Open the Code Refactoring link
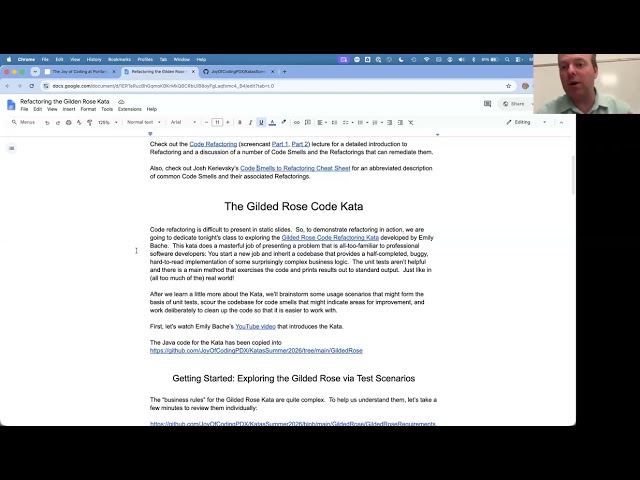 (x=213, y=144)
